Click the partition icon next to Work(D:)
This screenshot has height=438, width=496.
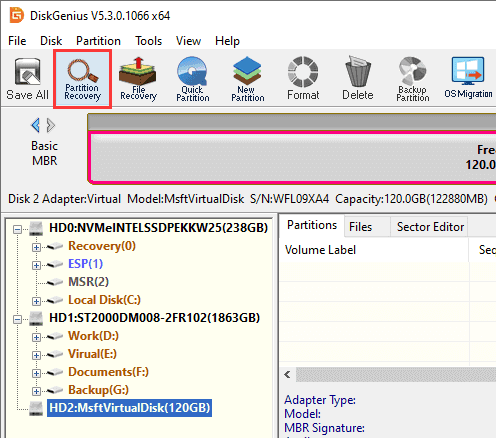click(x=54, y=337)
